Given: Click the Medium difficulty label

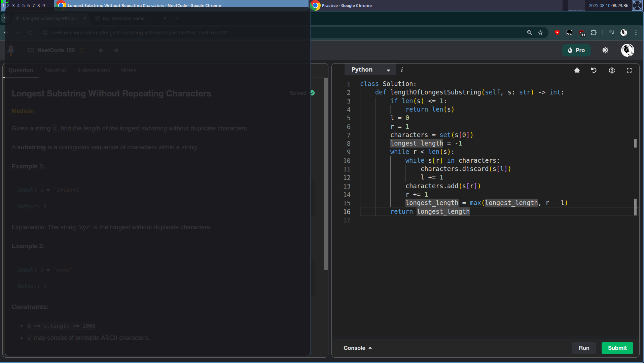Looking at the screenshot, I should [x=23, y=111].
